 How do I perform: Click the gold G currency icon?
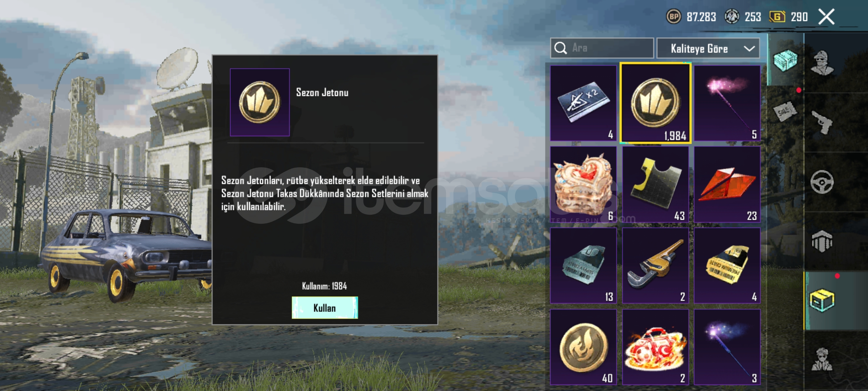(x=777, y=17)
